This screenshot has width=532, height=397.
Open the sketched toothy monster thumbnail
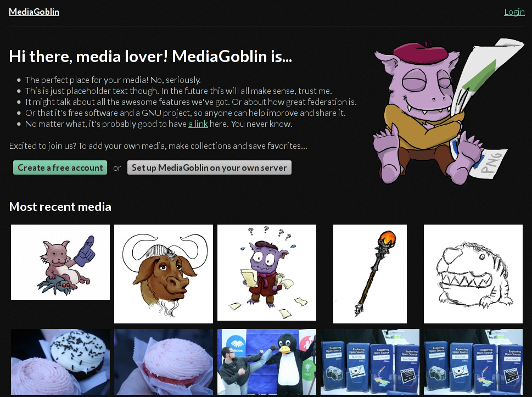(473, 274)
